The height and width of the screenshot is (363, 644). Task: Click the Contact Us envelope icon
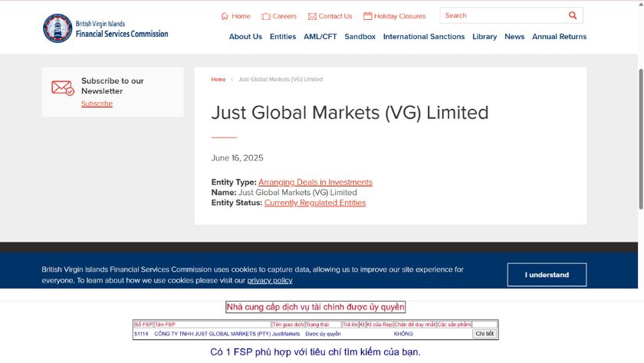(312, 16)
